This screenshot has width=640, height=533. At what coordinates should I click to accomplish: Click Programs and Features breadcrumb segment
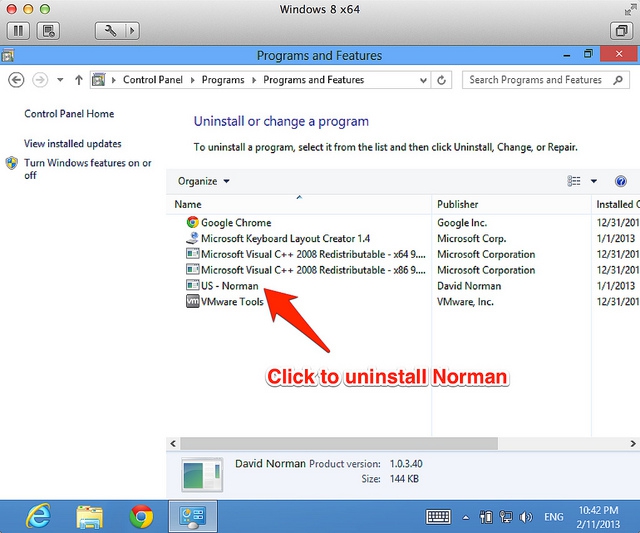313,80
